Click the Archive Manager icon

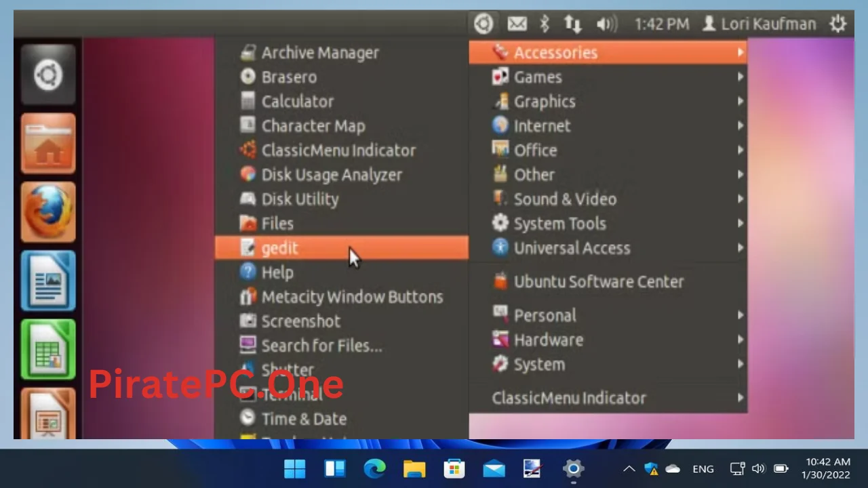[248, 53]
